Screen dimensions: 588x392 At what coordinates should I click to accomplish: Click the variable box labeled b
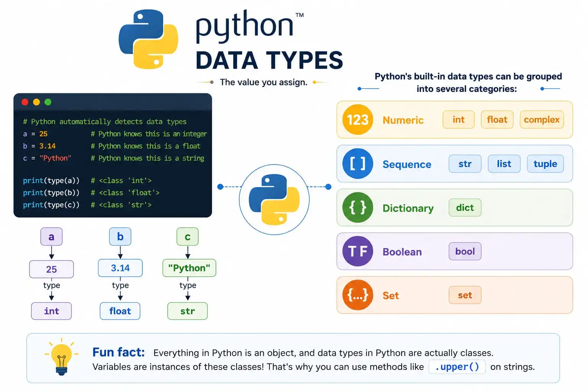[x=120, y=237]
